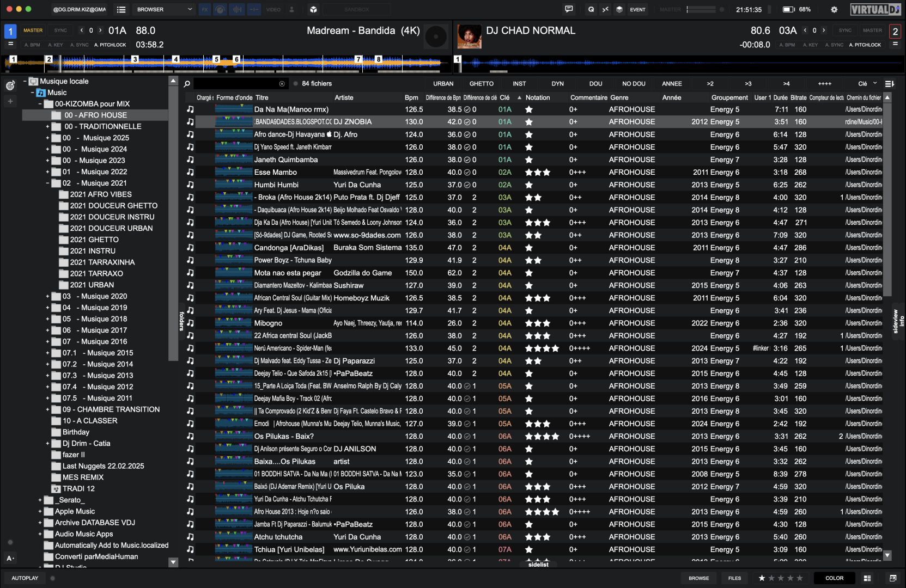Select deck 1 with the blue 1 button
Screen dimensions: 906x588
[x=10, y=31]
